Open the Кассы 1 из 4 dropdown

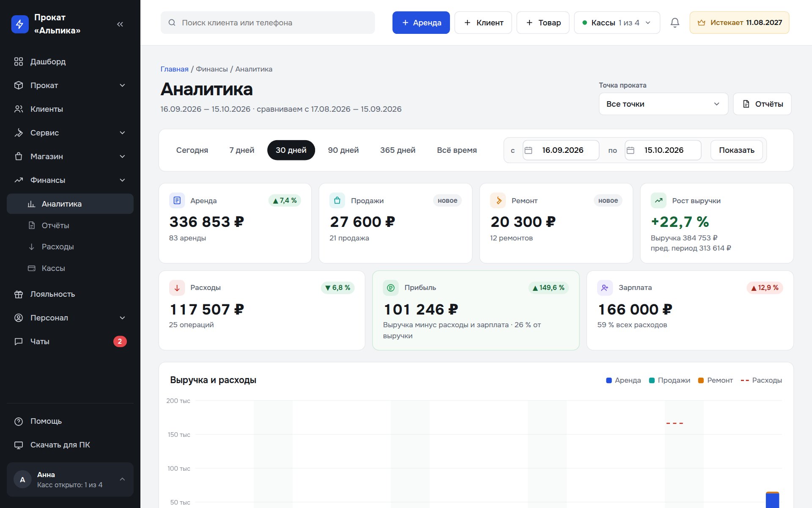[x=617, y=22]
